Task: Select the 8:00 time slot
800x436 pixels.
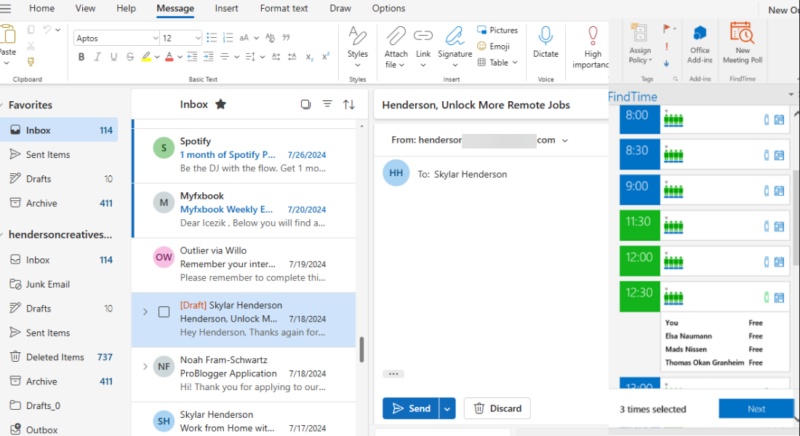Action: point(639,120)
